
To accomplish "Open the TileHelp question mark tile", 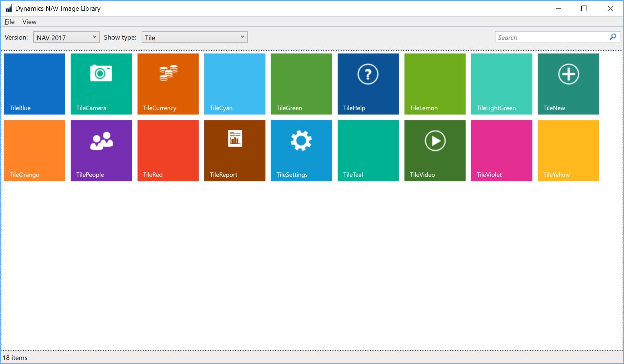I will (x=368, y=74).
